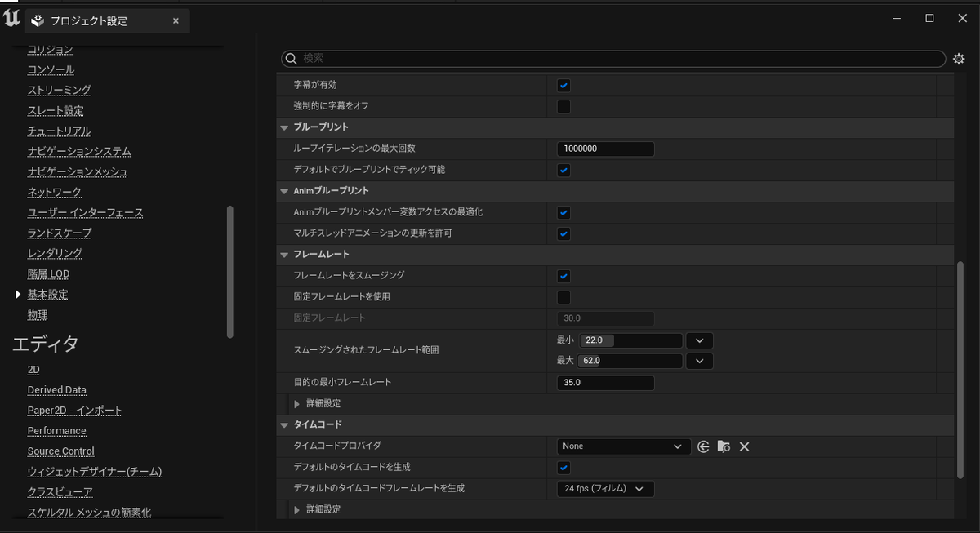
Task: Open ナビゲーションメッシュ settings
Action: 77,172
